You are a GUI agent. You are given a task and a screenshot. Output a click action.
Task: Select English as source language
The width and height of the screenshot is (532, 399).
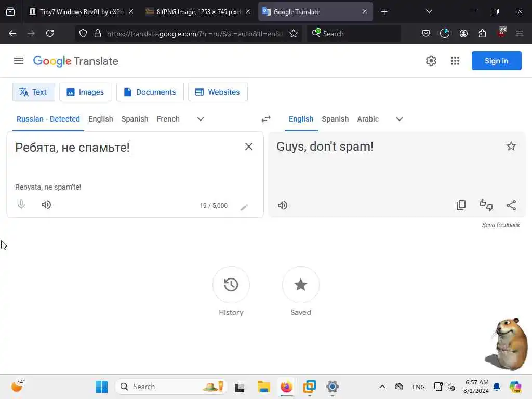tap(101, 119)
